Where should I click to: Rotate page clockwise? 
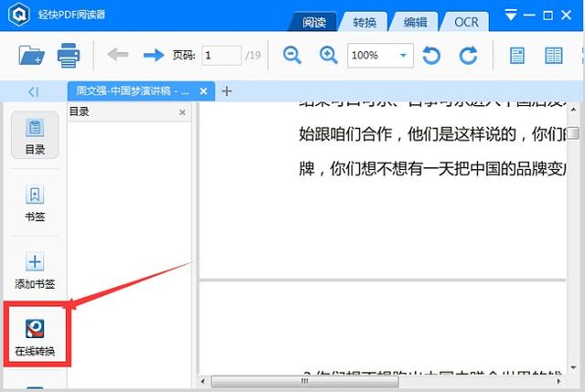point(468,56)
